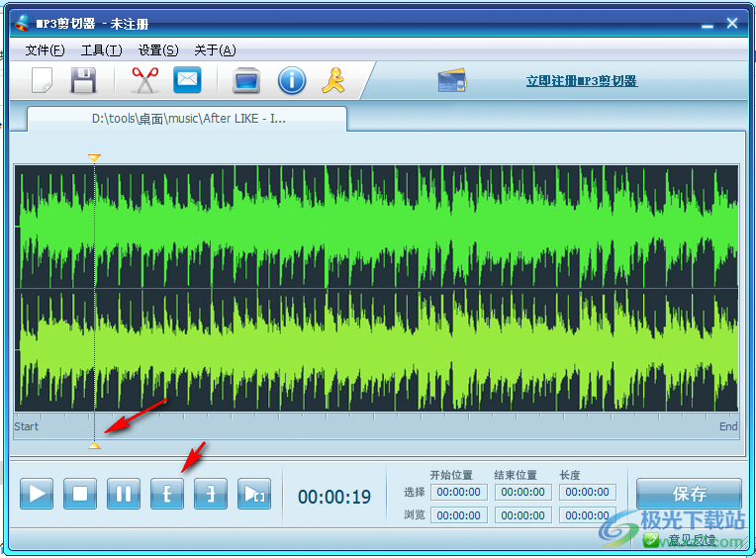
Task: Click the 意见反馈 feedback link
Action: tap(691, 540)
